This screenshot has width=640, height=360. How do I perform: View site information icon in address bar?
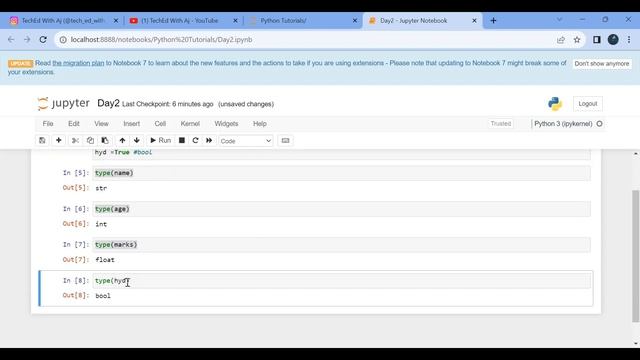pos(63,40)
